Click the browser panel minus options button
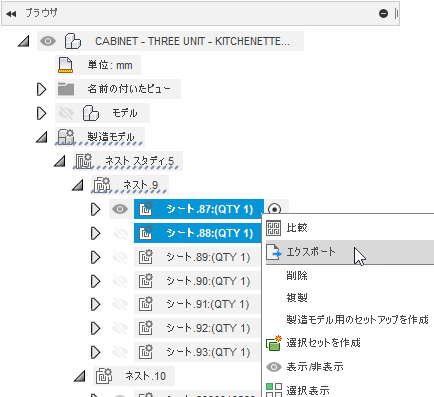The width and height of the screenshot is (434, 397). (x=383, y=14)
